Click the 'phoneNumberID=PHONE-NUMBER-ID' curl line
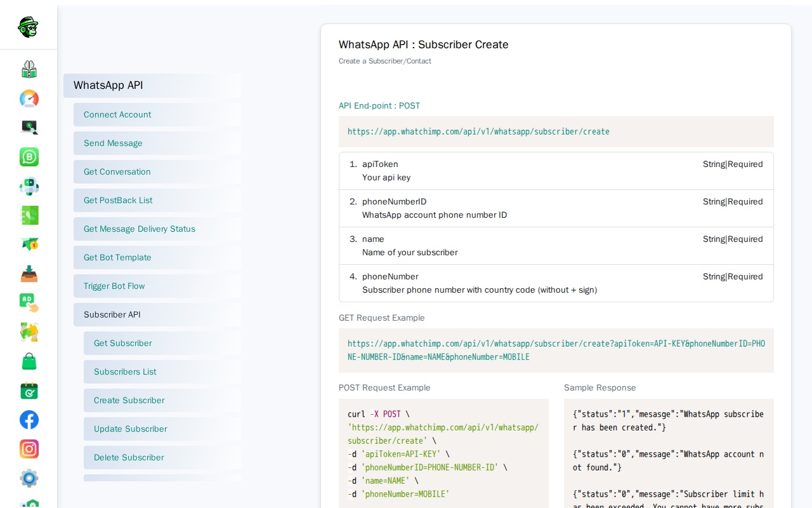The image size is (812, 508). click(428, 467)
